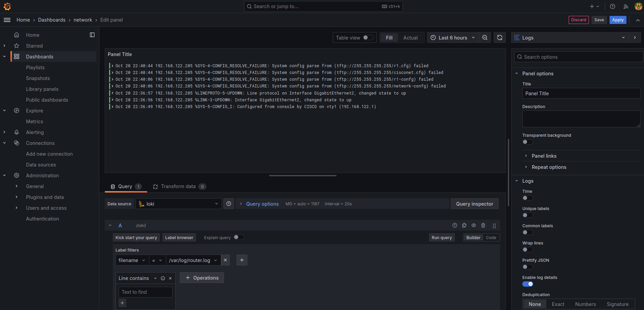The height and width of the screenshot is (310, 644).
Task: Open Data sources in sidebar
Action: pyautogui.click(x=41, y=164)
